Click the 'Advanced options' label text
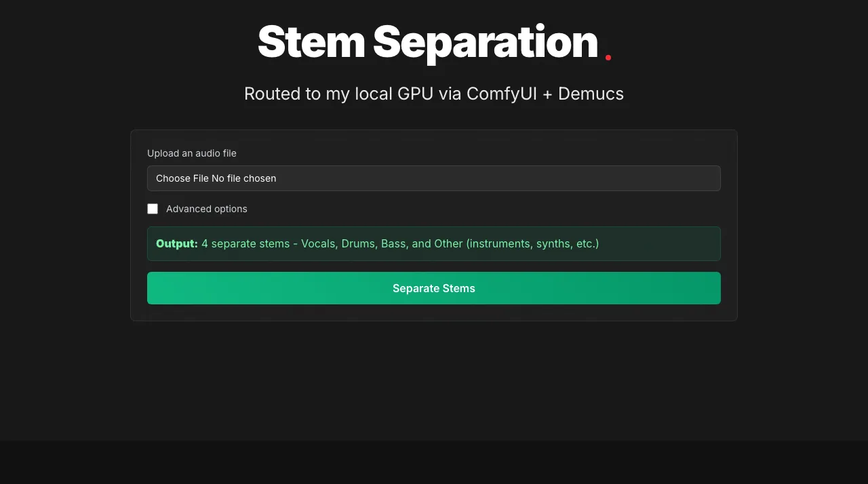This screenshot has width=868, height=484. pyautogui.click(x=207, y=209)
